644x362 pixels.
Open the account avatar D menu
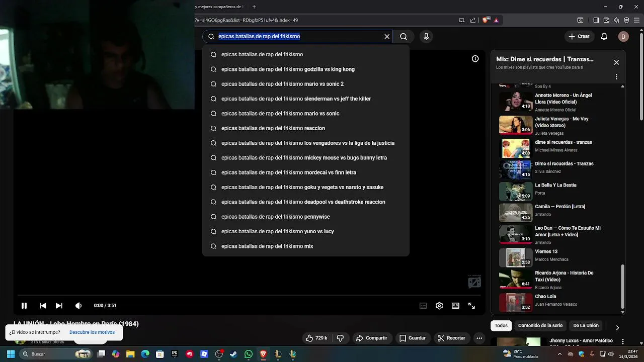click(623, 36)
